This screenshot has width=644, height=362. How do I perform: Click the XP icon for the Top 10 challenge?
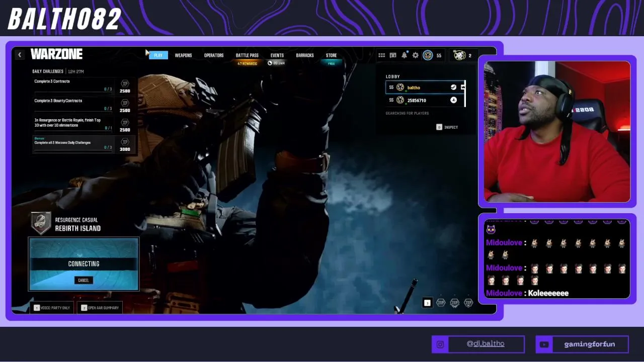pyautogui.click(x=125, y=122)
